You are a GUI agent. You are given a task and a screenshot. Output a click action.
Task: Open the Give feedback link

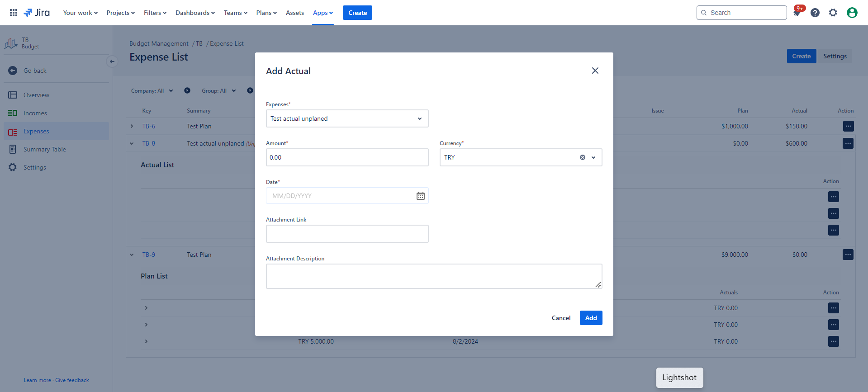coord(72,380)
